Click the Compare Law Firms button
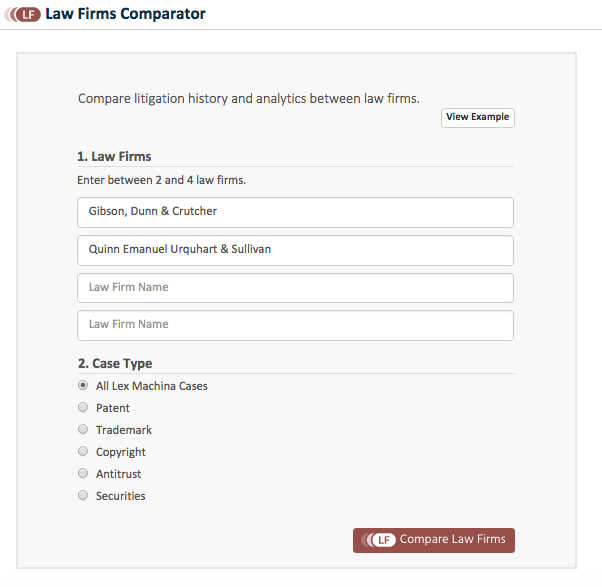 click(x=433, y=540)
